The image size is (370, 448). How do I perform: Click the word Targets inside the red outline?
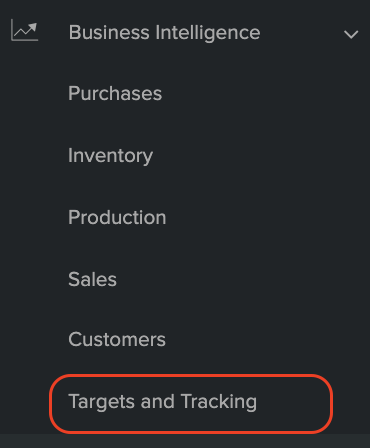tap(101, 402)
